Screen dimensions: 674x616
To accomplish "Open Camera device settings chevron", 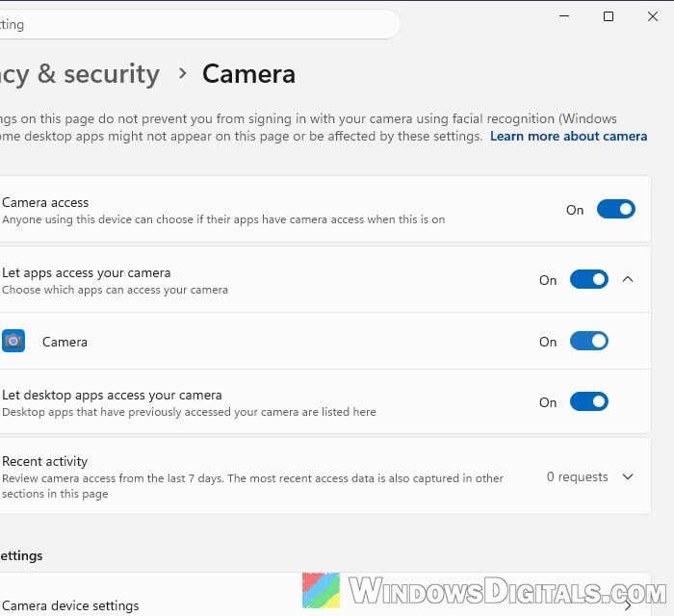I will [x=628, y=605].
